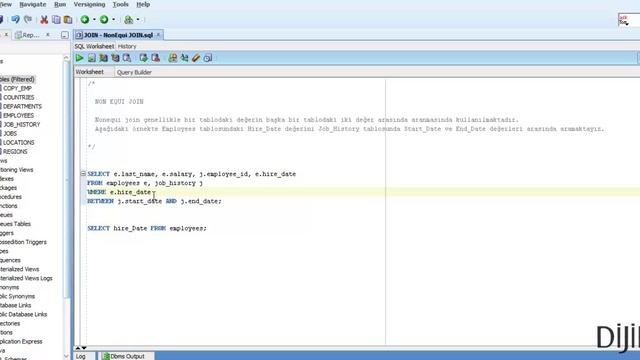Select Public Database Links tree node

pyautogui.click(x=23, y=314)
